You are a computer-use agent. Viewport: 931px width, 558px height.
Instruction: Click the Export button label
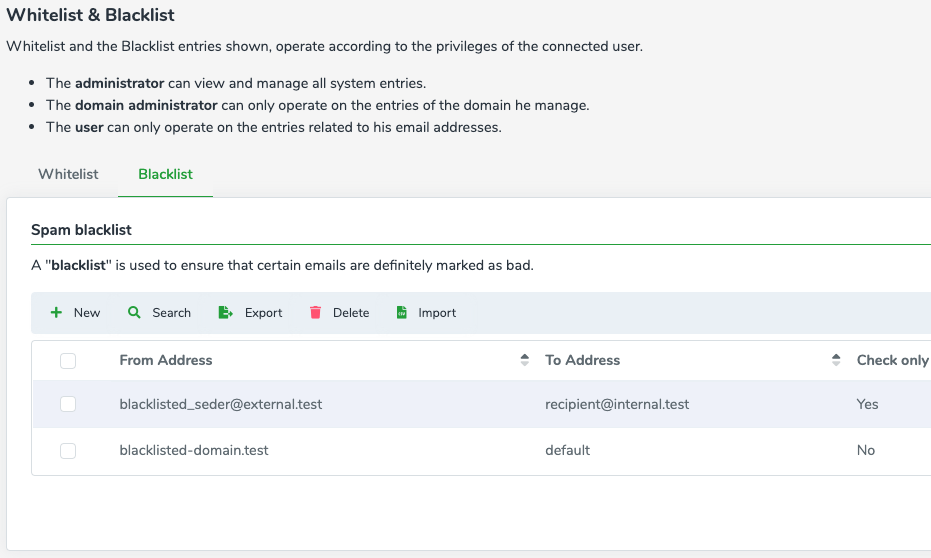click(263, 313)
